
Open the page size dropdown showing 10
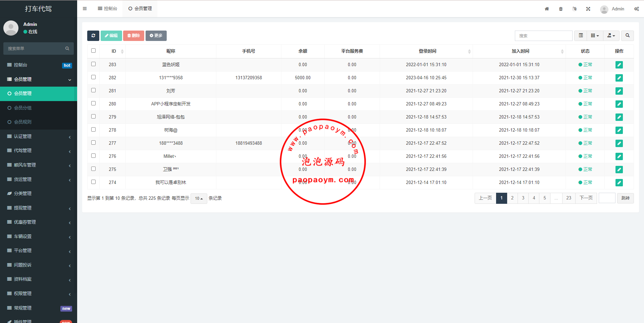199,198
